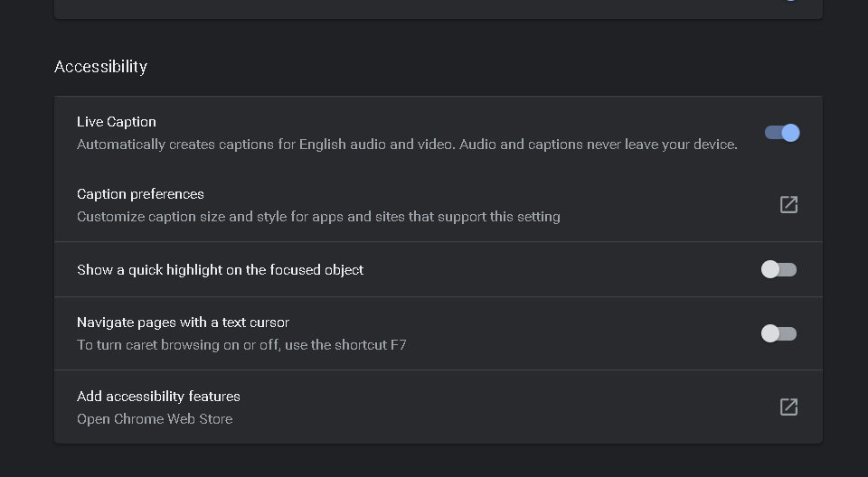Turn on text cursor navigation toggle
The height and width of the screenshot is (477, 868).
778,333
